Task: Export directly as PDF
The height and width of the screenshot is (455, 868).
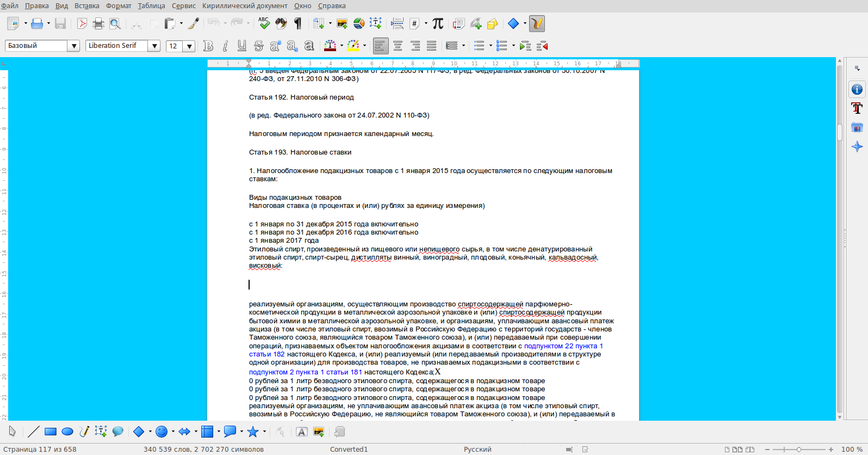Action: pyautogui.click(x=82, y=23)
